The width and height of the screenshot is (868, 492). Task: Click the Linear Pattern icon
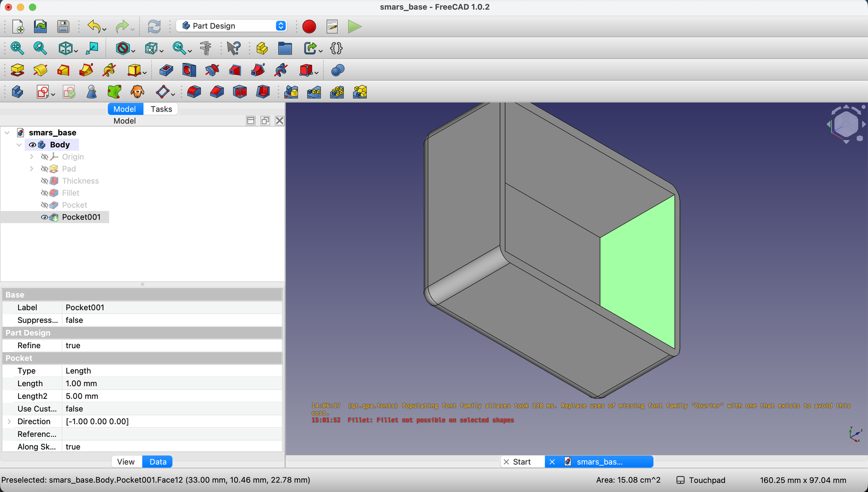(x=314, y=92)
